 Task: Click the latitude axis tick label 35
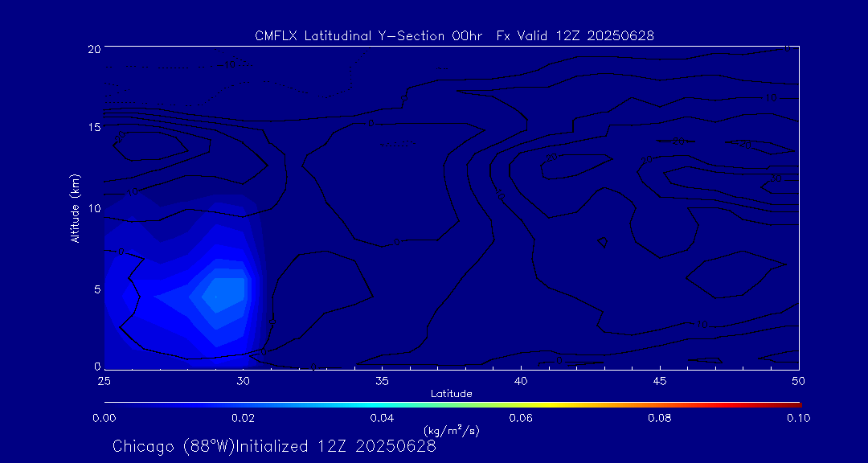[382, 381]
